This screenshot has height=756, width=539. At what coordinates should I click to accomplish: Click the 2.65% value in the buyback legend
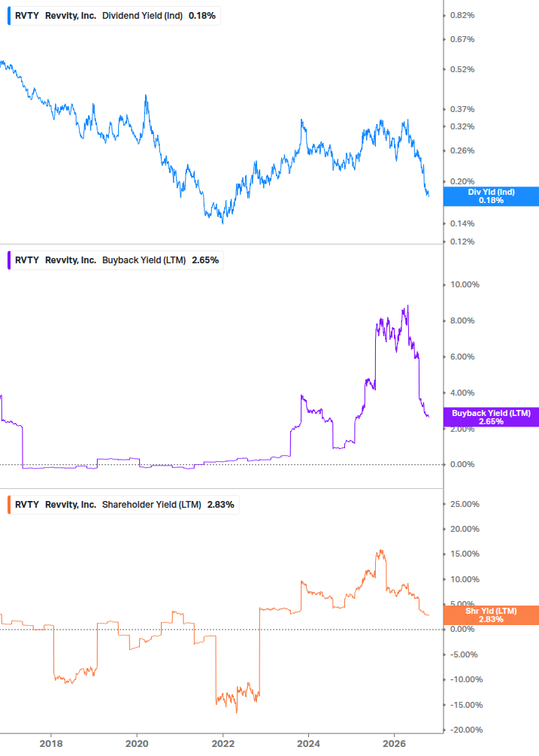(x=205, y=260)
